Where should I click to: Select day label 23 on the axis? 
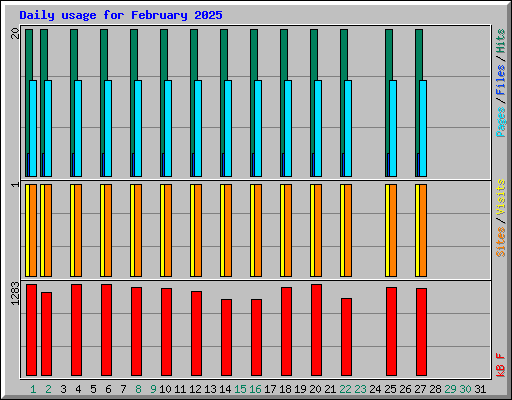(x=360, y=389)
